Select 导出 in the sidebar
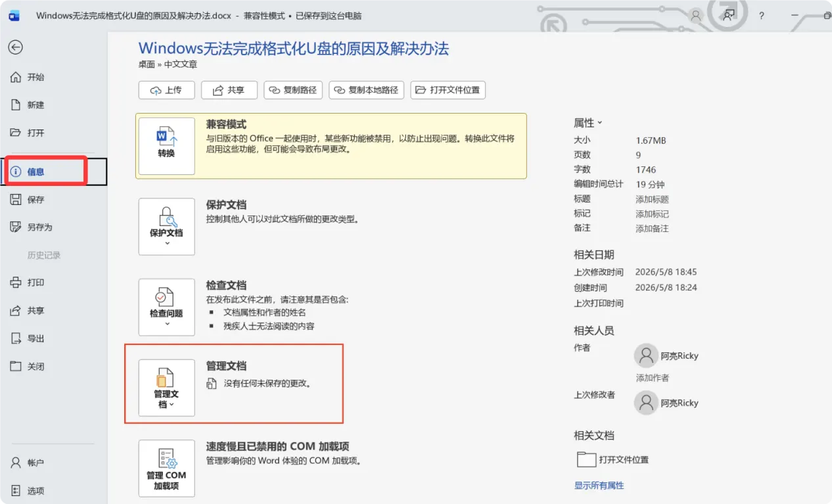The height and width of the screenshot is (504, 832). click(x=35, y=338)
